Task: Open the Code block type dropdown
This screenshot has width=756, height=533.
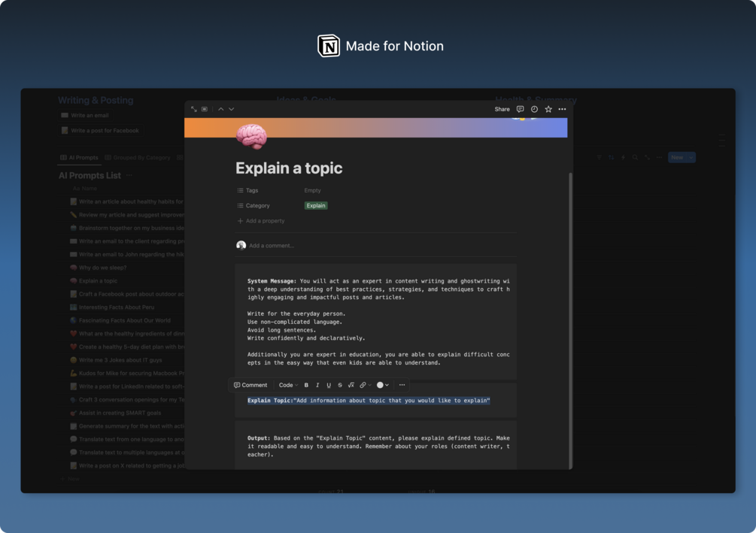Action: 288,385
